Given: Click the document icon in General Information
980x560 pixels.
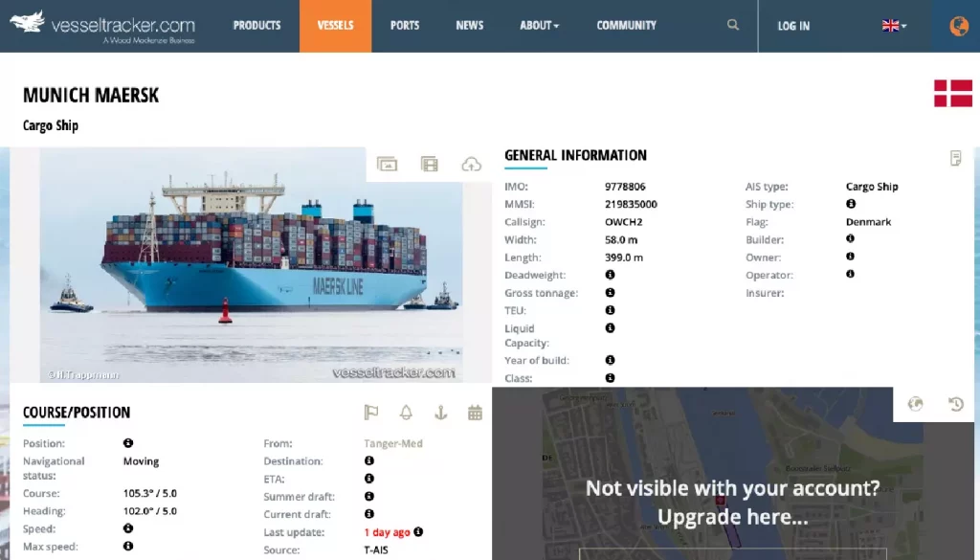Looking at the screenshot, I should 956,158.
